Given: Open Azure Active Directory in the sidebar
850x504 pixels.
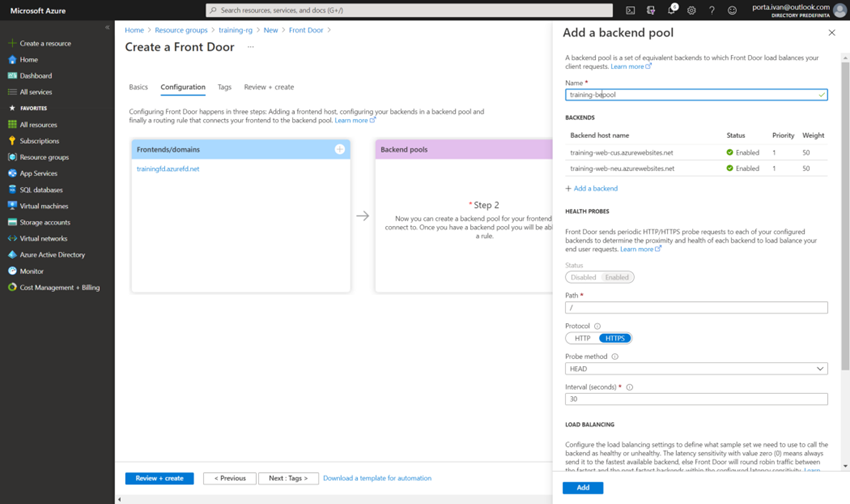Looking at the screenshot, I should tap(52, 255).
